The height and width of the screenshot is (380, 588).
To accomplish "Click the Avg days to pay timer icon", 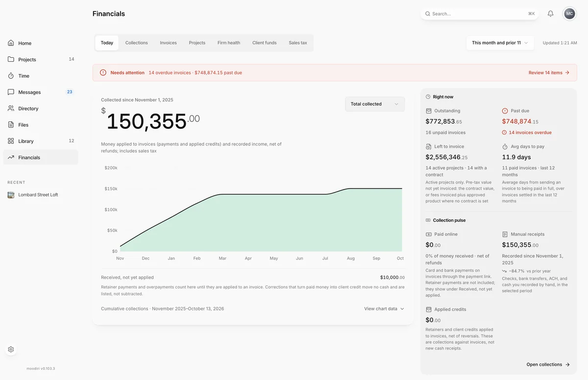I will 505,146.
